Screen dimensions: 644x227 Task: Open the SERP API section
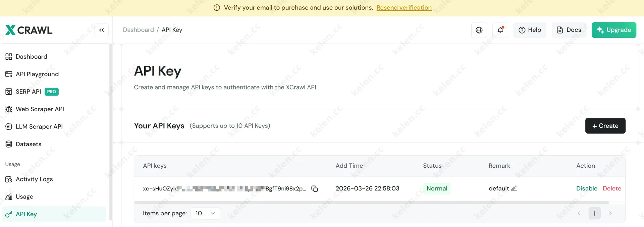28,91
